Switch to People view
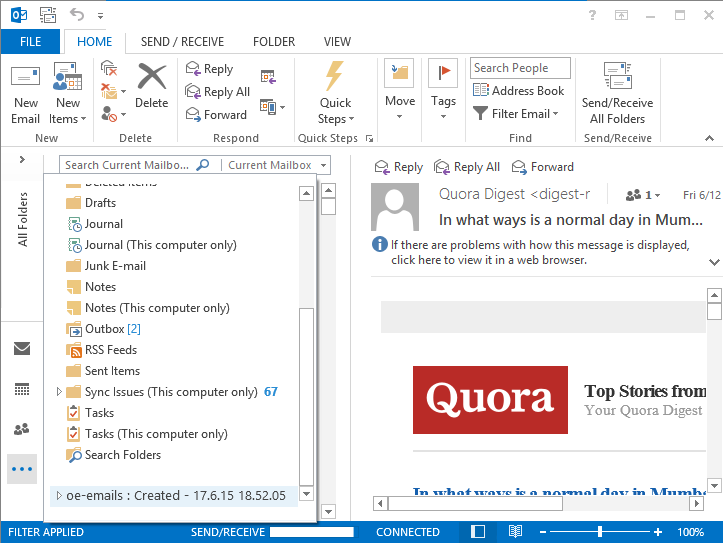723x543 pixels. [x=22, y=430]
